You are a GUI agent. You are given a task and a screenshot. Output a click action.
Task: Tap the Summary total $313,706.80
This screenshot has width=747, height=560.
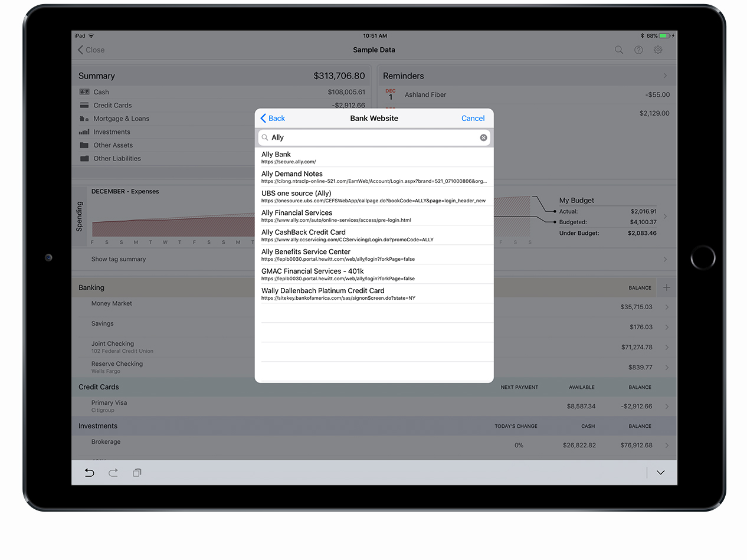click(339, 76)
